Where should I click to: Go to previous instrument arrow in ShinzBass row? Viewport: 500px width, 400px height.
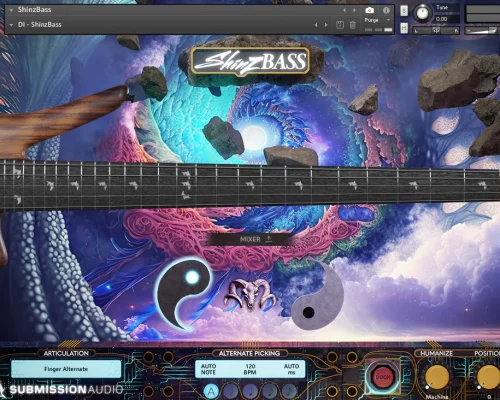(x=344, y=10)
